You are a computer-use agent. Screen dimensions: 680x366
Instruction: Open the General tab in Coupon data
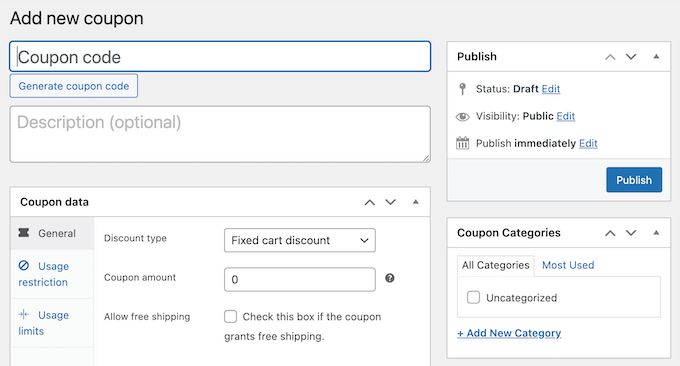52,233
